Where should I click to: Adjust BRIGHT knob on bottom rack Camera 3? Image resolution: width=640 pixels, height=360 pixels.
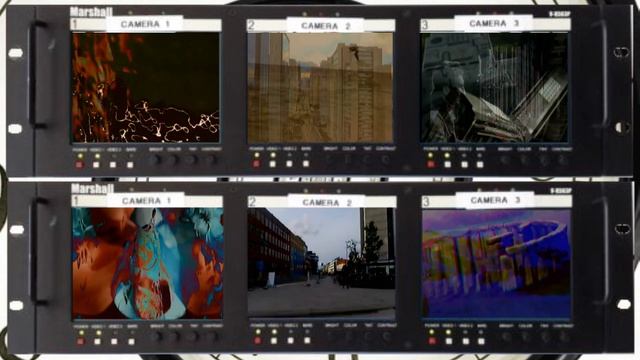coord(507,337)
